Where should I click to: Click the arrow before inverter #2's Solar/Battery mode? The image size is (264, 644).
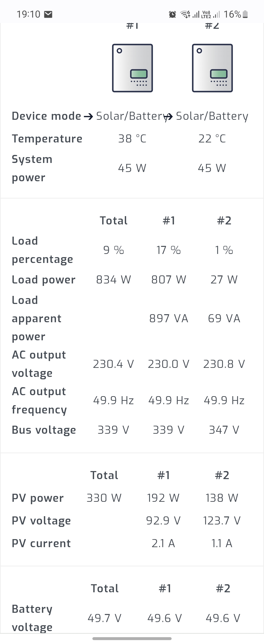[169, 117]
